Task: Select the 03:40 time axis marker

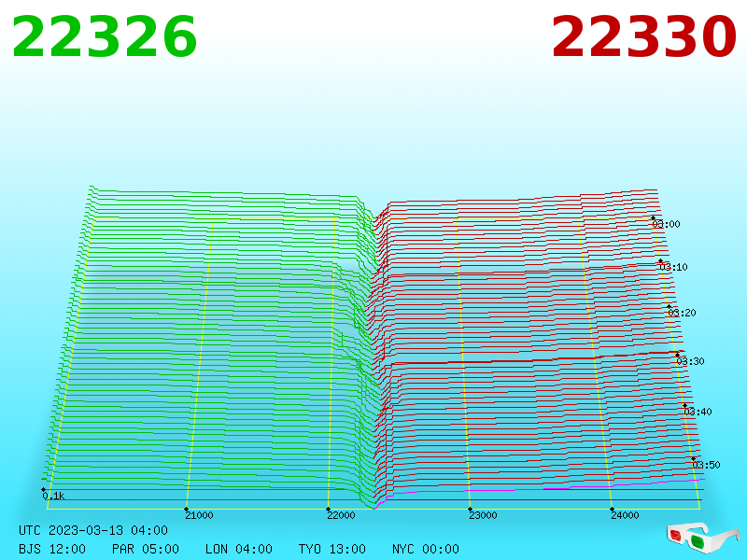Action: pos(698,412)
